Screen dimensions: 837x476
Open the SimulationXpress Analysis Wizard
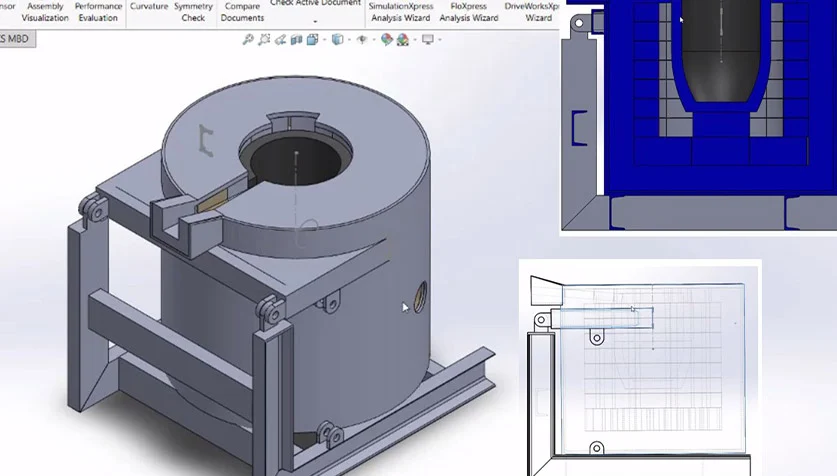click(x=400, y=12)
